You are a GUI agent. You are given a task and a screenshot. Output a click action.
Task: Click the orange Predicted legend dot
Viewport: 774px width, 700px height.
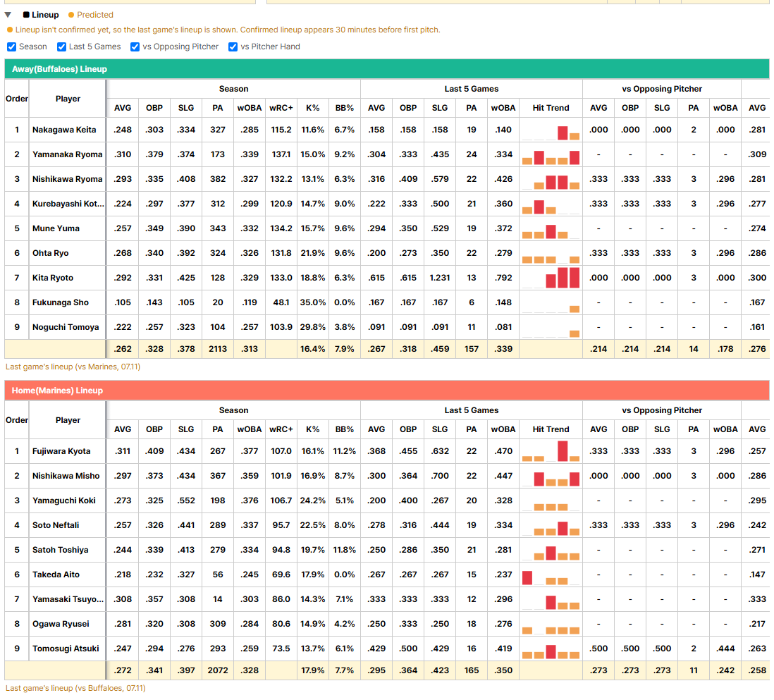tap(71, 15)
